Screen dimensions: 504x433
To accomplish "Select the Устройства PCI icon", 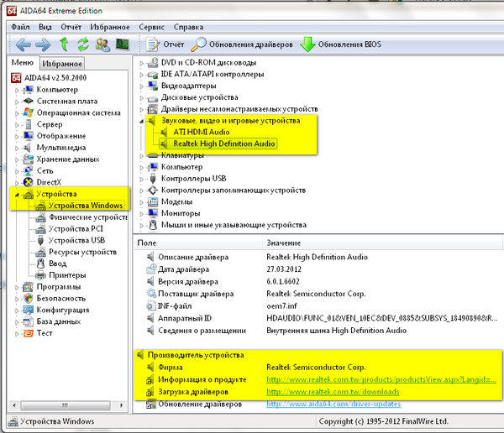I will [x=40, y=229].
